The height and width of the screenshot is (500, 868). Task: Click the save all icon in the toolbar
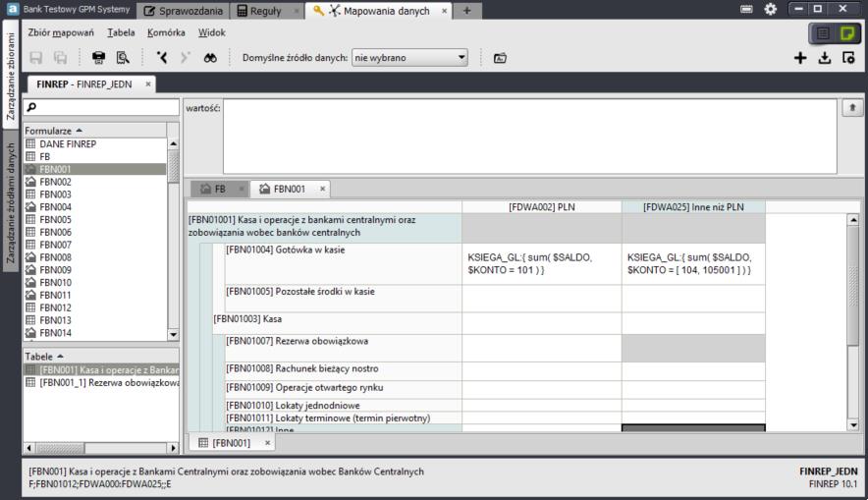(x=60, y=58)
